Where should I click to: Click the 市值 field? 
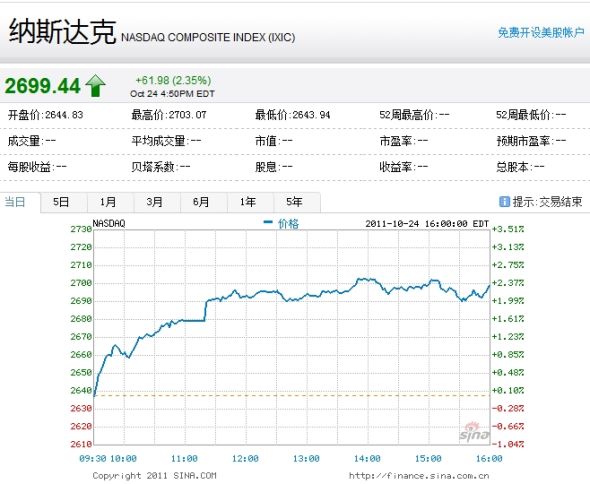(274, 141)
